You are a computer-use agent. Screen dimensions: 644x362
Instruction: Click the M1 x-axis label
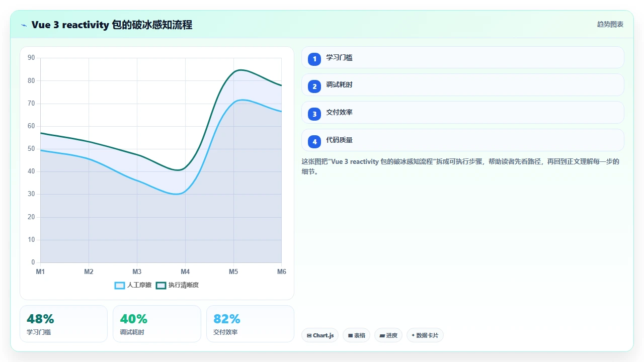(x=40, y=271)
